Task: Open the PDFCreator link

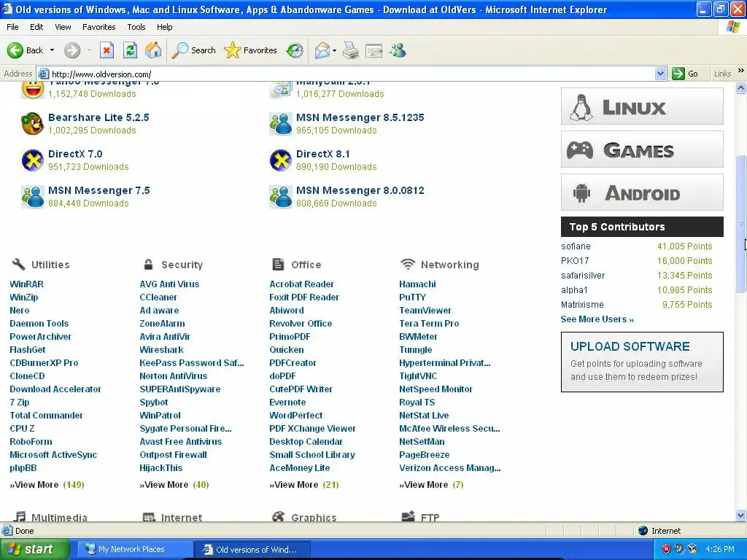Action: click(293, 363)
